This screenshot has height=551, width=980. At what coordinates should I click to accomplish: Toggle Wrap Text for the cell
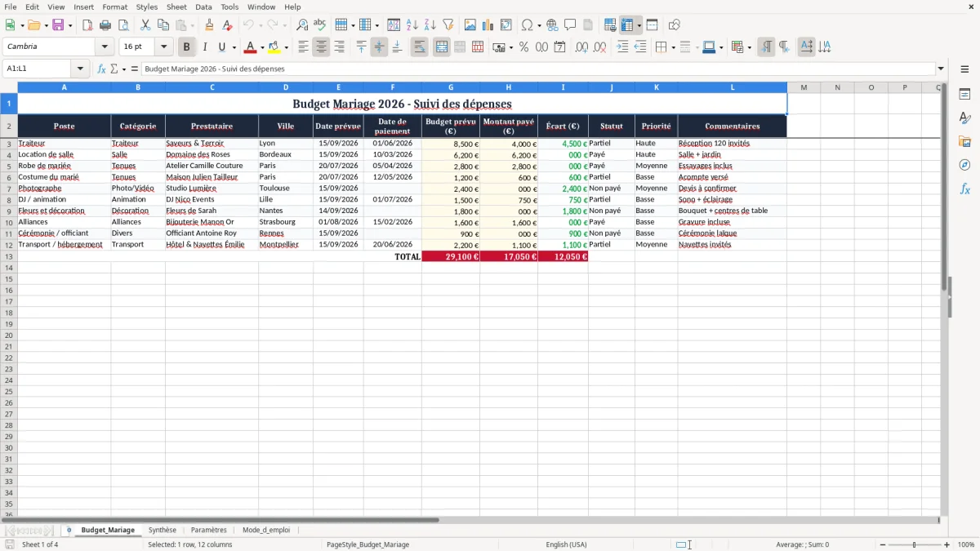pos(419,47)
